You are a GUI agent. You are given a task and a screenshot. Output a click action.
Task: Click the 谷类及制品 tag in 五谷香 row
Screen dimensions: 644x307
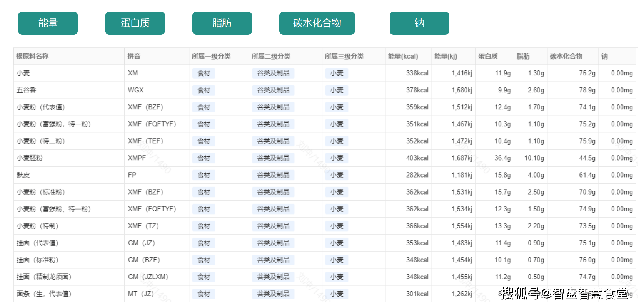pos(273,90)
